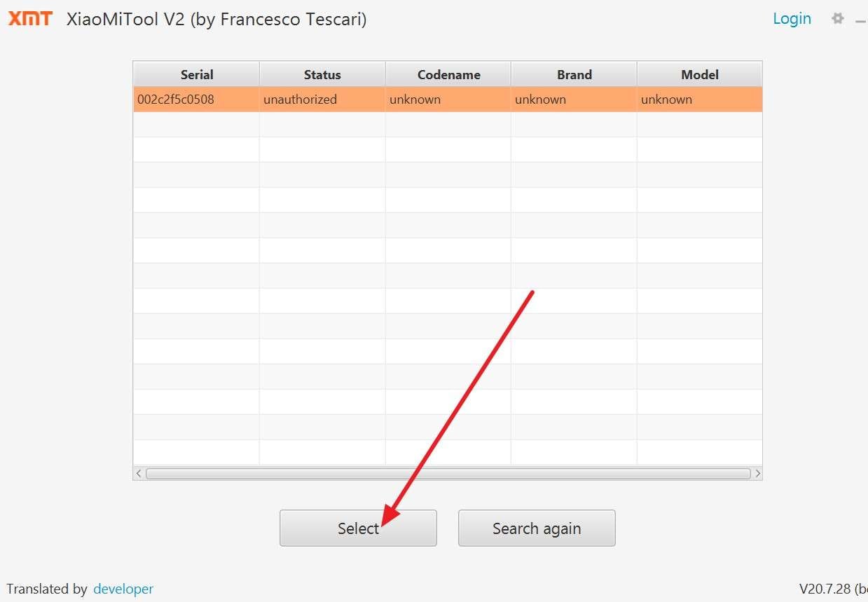Select device serial 002c2f5c0508

coord(196,100)
